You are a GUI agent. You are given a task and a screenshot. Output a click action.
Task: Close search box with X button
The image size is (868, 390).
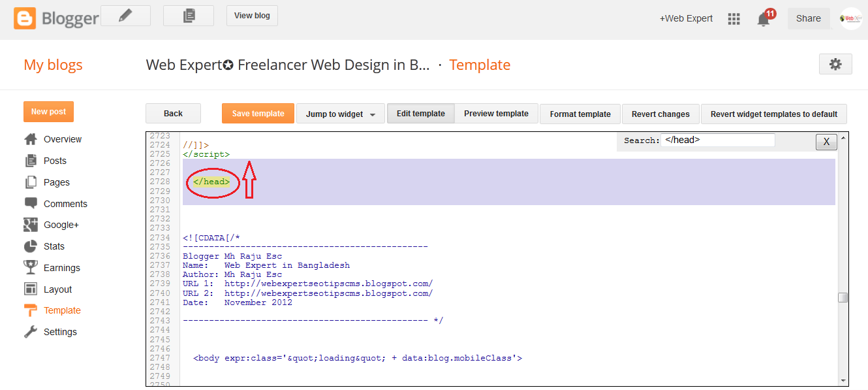(826, 142)
